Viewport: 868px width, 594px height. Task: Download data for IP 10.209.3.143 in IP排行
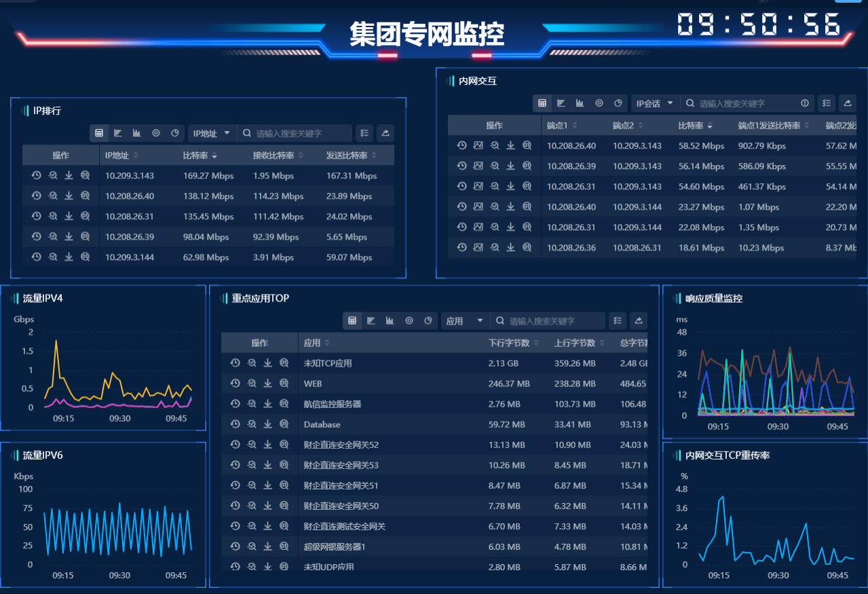[x=69, y=176]
